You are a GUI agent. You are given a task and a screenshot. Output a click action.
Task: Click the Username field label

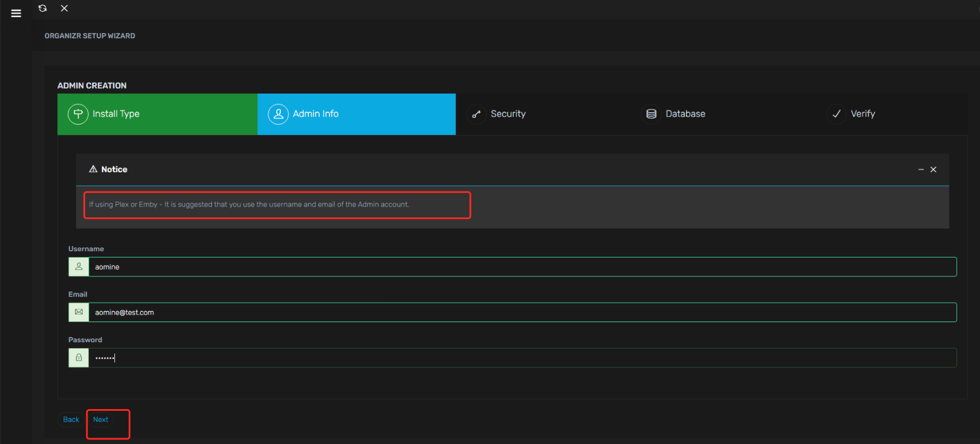(86, 249)
